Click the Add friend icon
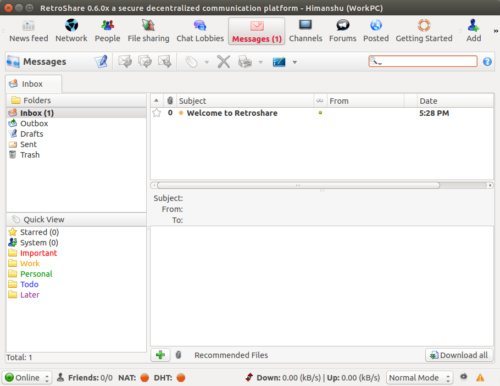This screenshot has width=500, height=386. click(x=473, y=31)
